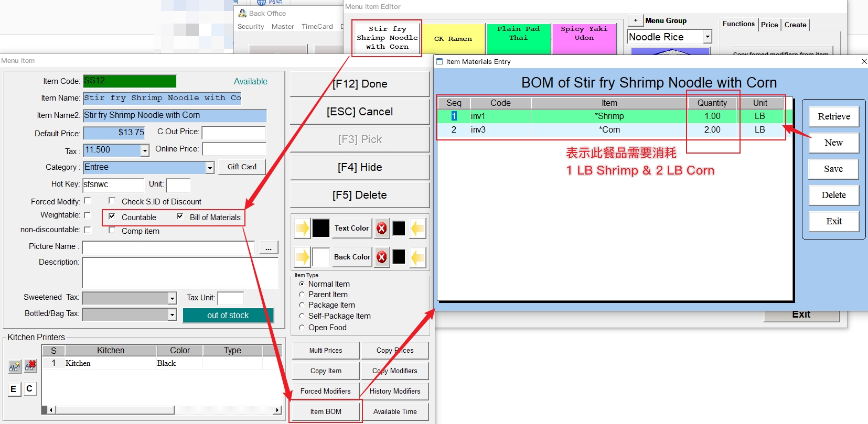Click the Retrieve button in BOM window
The image size is (868, 424).
tap(834, 116)
